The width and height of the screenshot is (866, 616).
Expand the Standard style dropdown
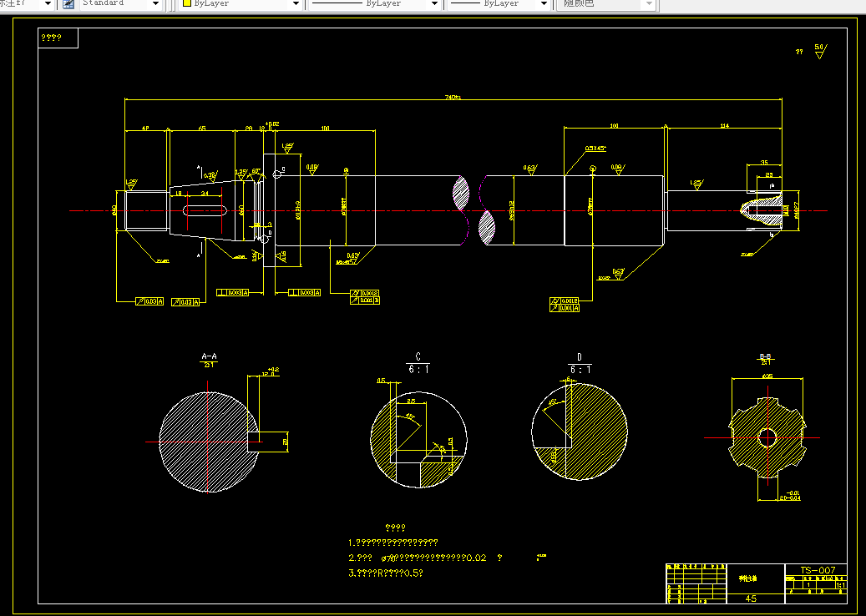(x=156, y=4)
